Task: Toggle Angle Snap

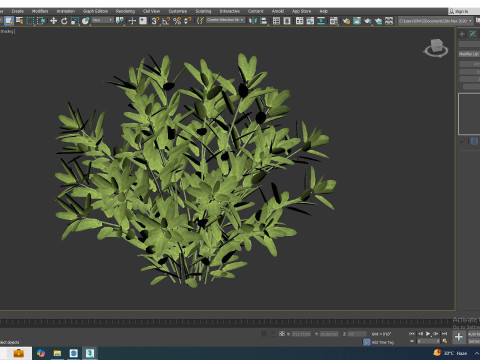Action: coord(166,21)
